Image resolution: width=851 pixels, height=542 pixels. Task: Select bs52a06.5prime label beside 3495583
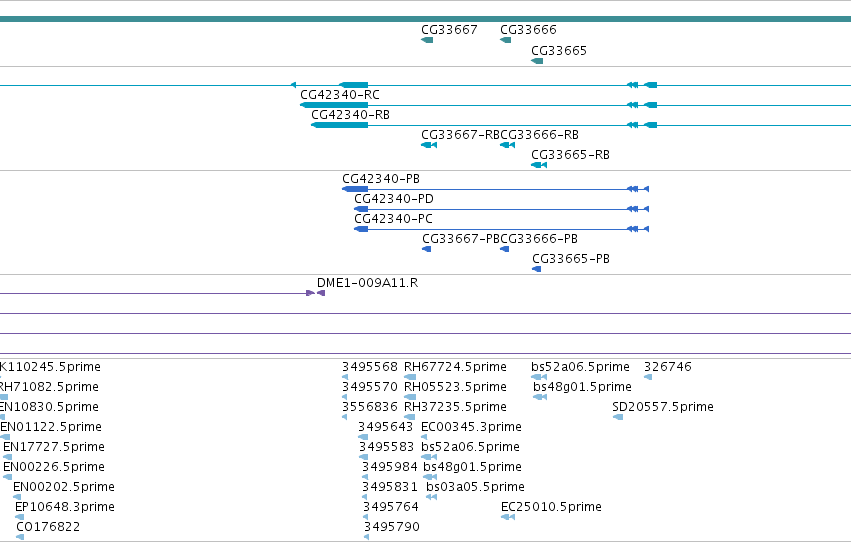[471, 447]
